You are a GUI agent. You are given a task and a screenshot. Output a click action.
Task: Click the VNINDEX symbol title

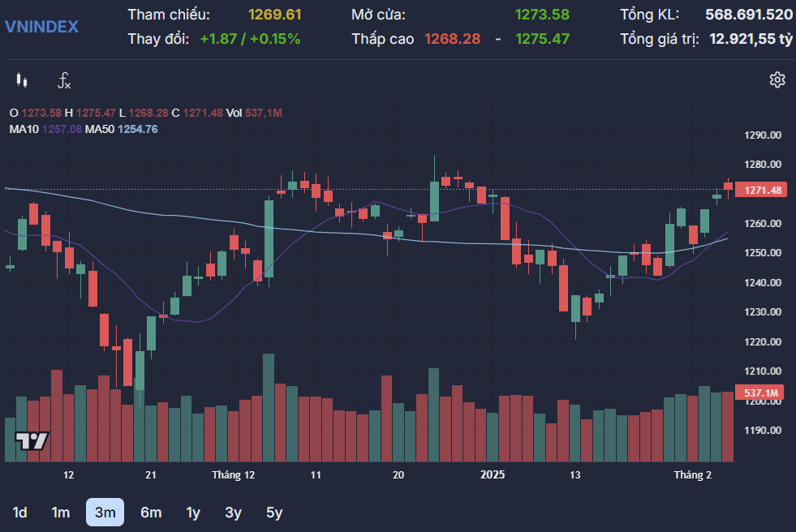(42, 26)
